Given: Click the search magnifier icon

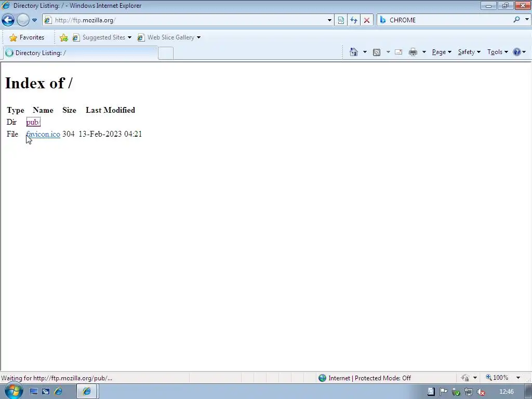Looking at the screenshot, I should pyautogui.click(x=517, y=20).
